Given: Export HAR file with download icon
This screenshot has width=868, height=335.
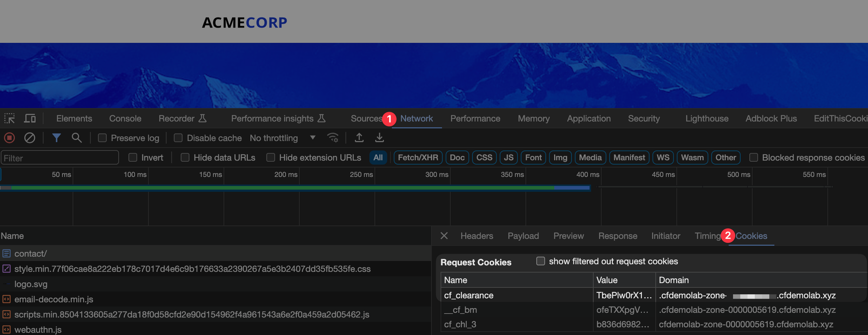Looking at the screenshot, I should click(379, 138).
